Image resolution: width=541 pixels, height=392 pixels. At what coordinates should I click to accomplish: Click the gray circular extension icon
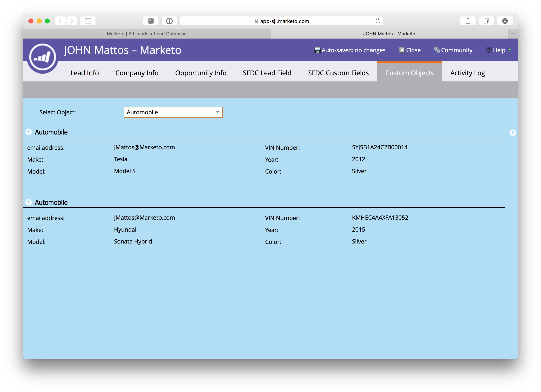pyautogui.click(x=151, y=21)
